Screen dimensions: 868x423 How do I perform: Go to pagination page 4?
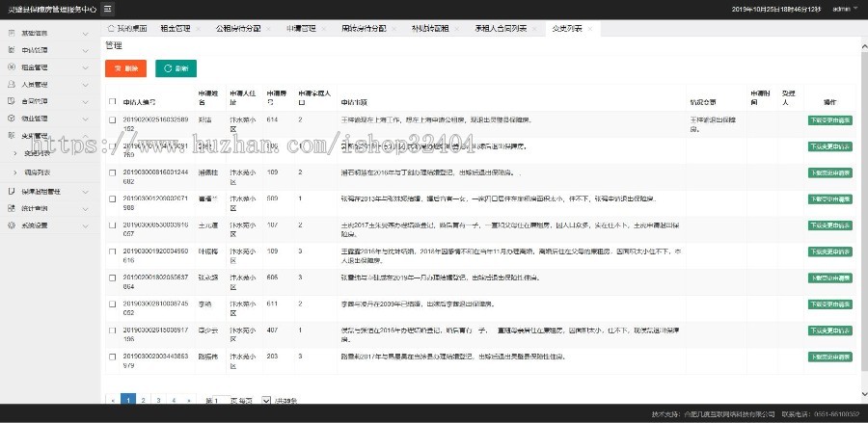click(x=174, y=400)
